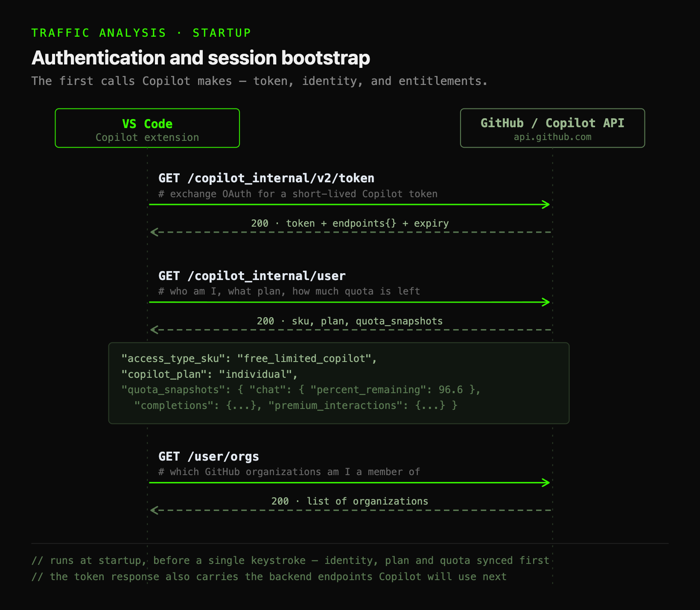The height and width of the screenshot is (610, 700).
Task: Click arrowhead of the organizations response arrow
Action: pos(155,510)
